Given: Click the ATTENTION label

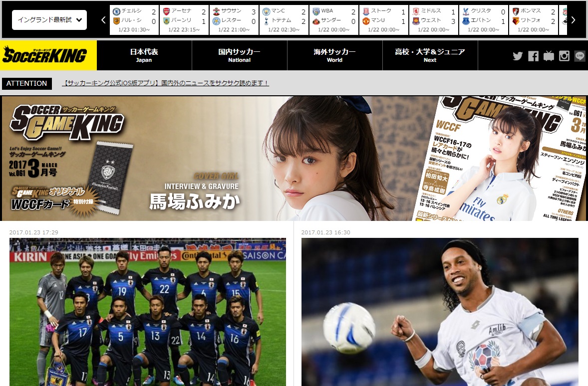Looking at the screenshot, I should coord(26,83).
